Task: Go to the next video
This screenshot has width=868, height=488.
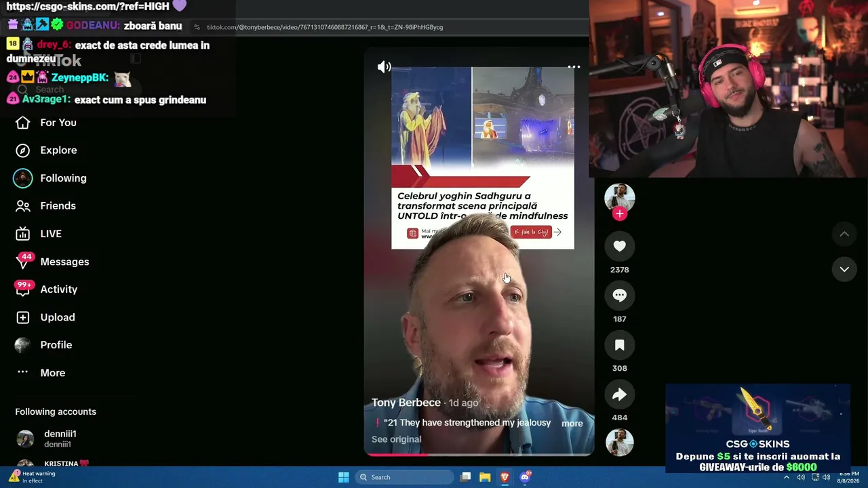Action: tap(844, 269)
